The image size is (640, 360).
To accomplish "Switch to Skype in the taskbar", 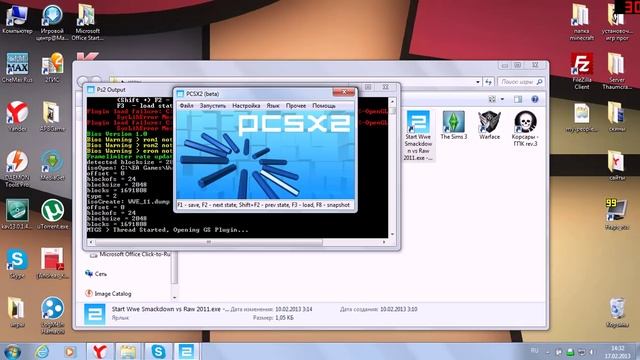I will [x=158, y=351].
